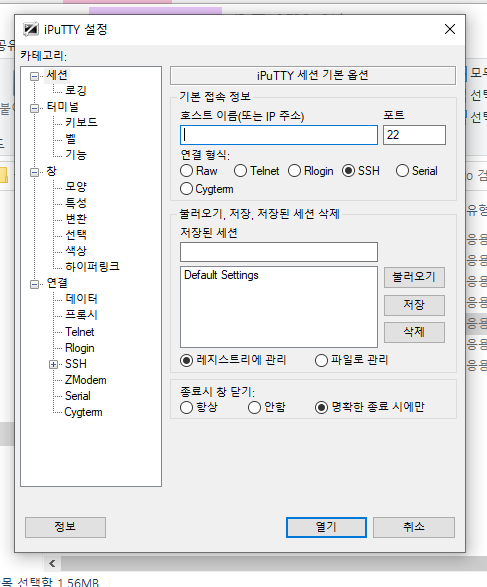Focus the host name input field
Image resolution: width=487 pixels, height=587 pixels.
[x=279, y=135]
